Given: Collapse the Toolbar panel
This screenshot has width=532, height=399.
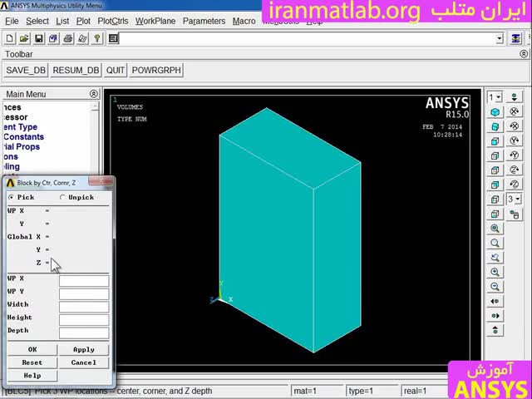Looking at the screenshot, I should [524, 54].
